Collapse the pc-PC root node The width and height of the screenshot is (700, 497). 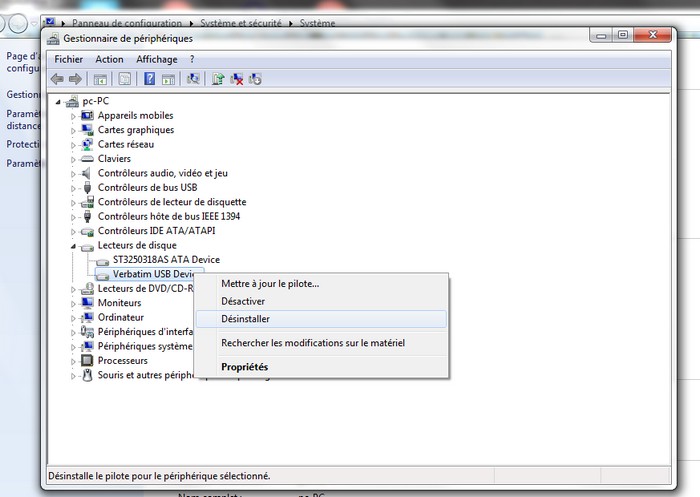click(58, 102)
